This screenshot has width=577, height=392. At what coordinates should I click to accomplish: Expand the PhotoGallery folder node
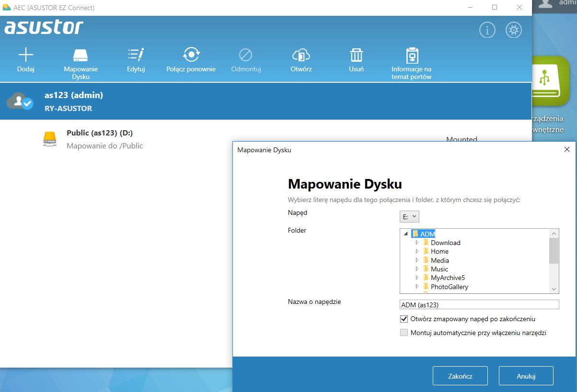[x=417, y=287]
